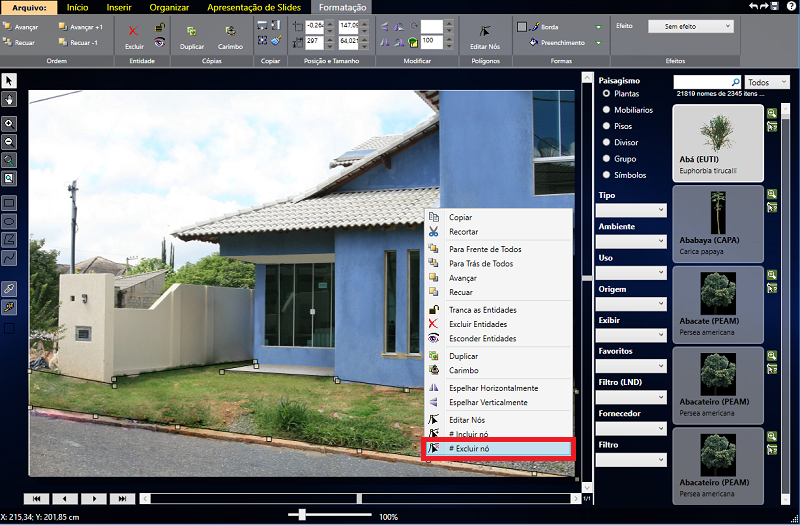Click the Avançar +1 button
The width and height of the screenshot is (800, 525).
(x=80, y=27)
